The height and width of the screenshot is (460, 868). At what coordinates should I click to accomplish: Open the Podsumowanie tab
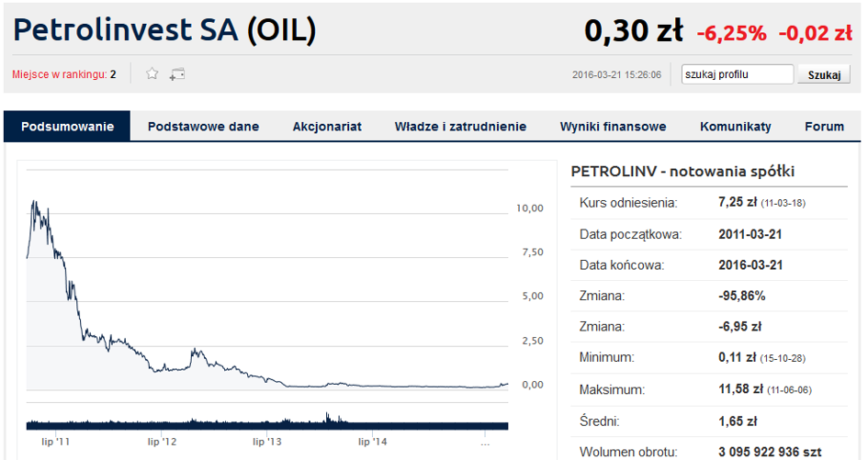(67, 126)
